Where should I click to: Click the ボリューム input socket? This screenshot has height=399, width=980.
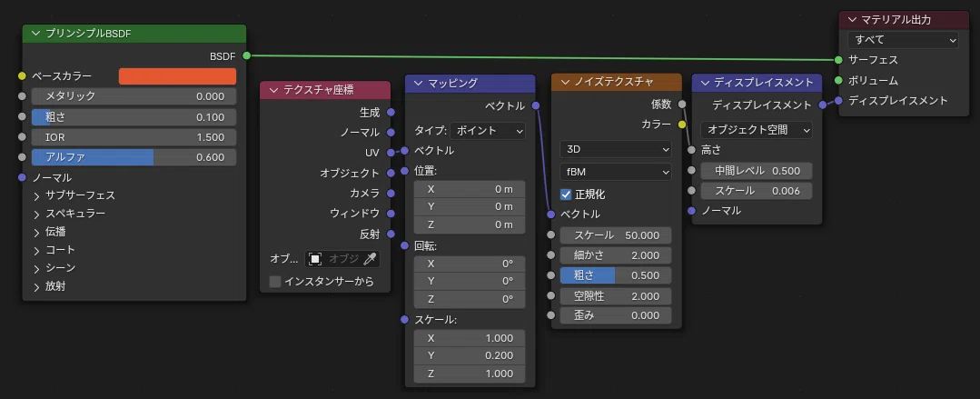tap(838, 80)
